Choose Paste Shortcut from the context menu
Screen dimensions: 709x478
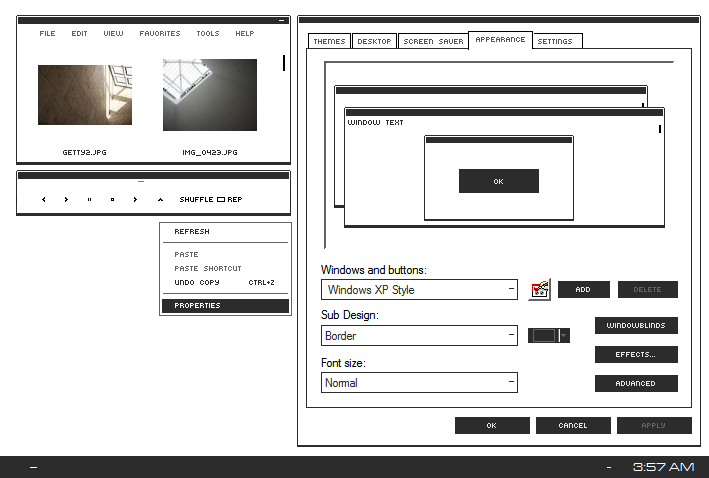[225, 269]
